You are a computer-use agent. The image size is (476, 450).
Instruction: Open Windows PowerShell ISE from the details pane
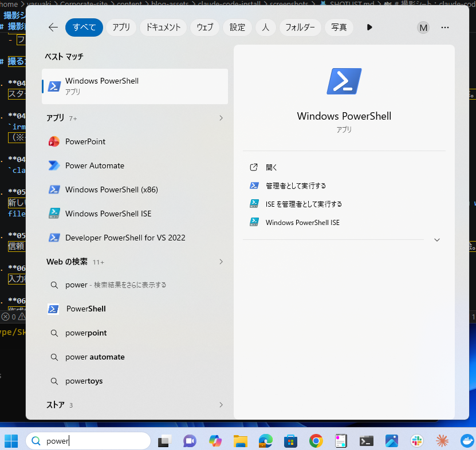tap(344, 222)
